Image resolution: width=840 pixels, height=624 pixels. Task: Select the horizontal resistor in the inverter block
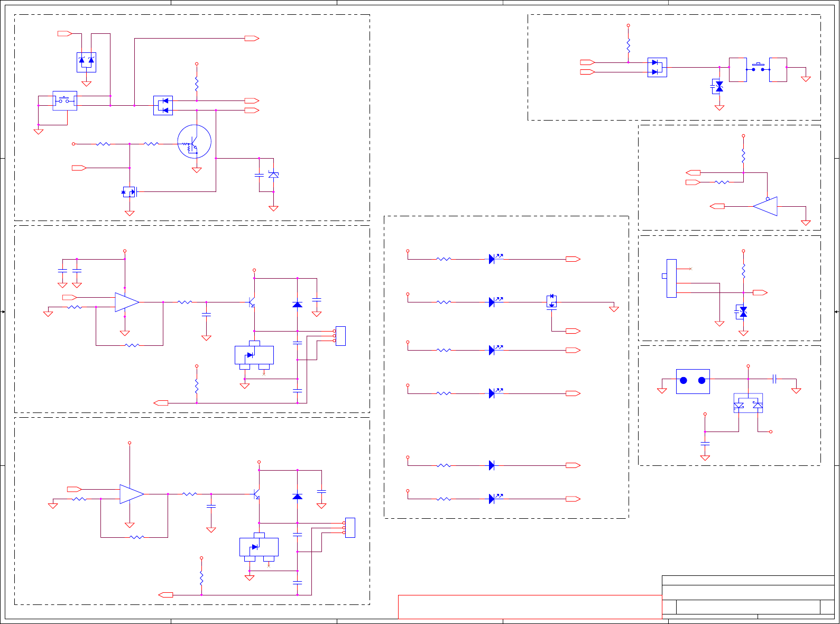pos(722,182)
